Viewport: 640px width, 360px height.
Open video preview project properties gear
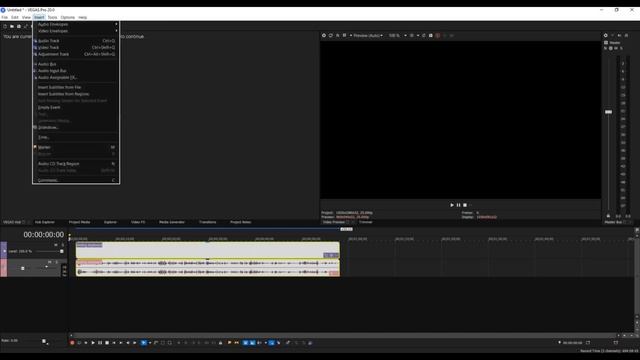(x=324, y=36)
